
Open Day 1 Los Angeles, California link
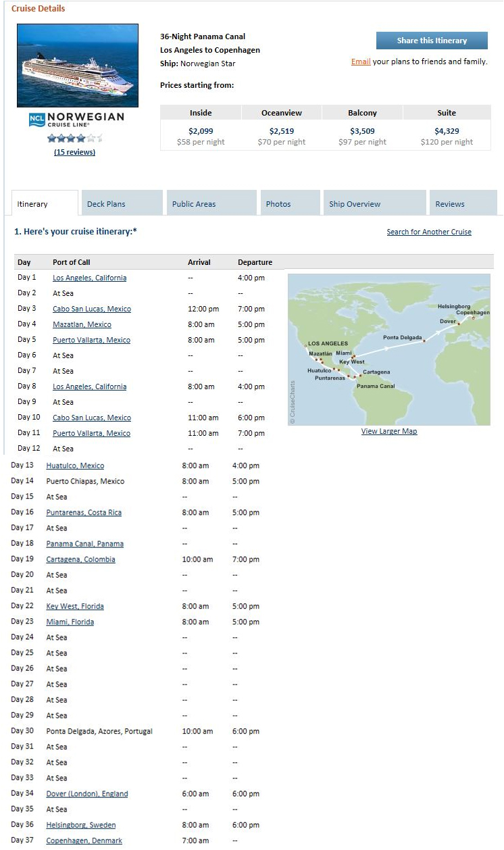click(x=90, y=278)
